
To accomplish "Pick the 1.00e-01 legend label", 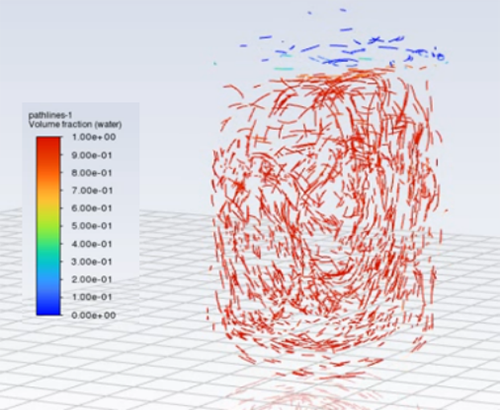I will tap(92, 297).
